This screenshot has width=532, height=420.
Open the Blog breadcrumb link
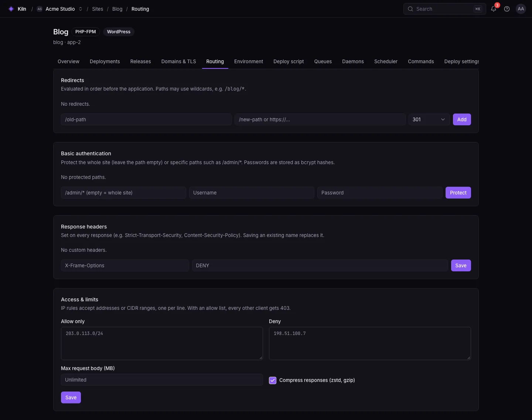(117, 9)
